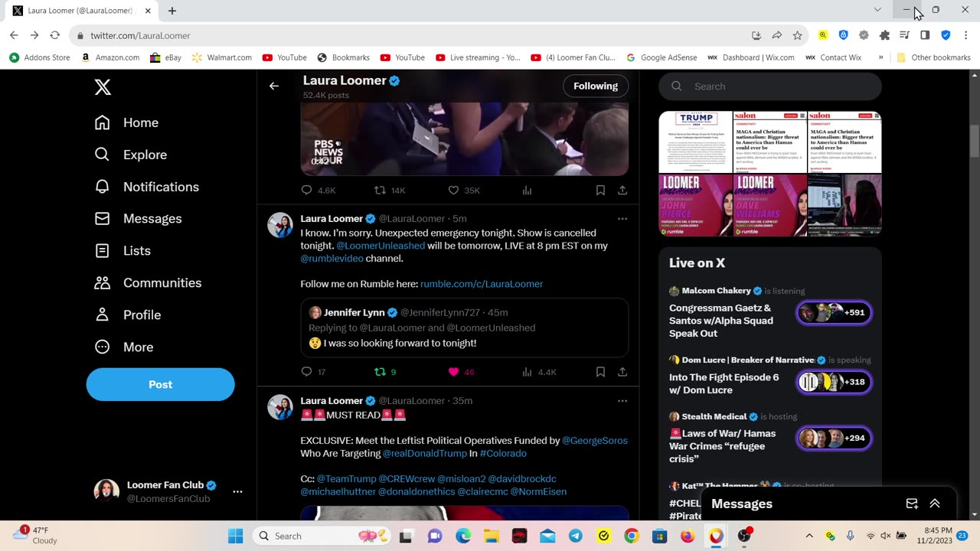Open the Other bookmarks folder

click(933, 57)
